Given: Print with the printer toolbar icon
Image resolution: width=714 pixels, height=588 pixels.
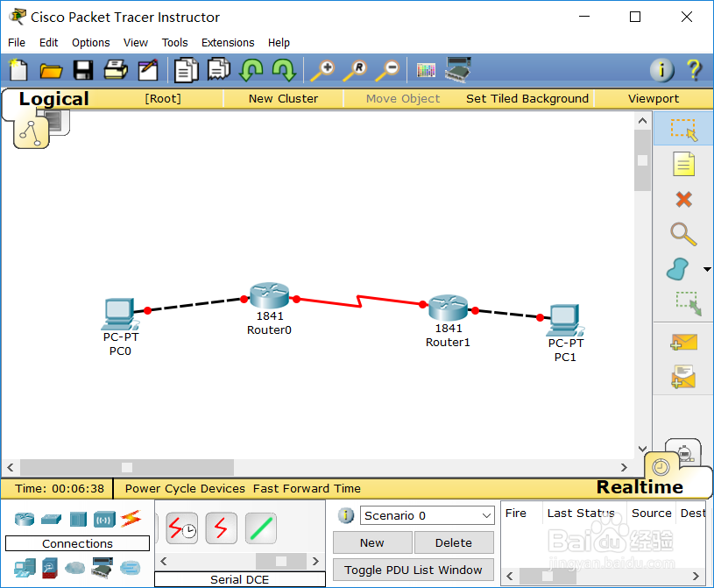Looking at the screenshot, I should [116, 70].
